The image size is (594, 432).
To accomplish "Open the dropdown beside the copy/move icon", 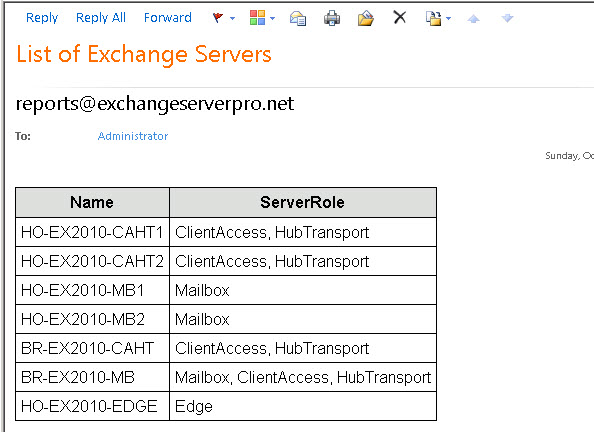I will [449, 18].
